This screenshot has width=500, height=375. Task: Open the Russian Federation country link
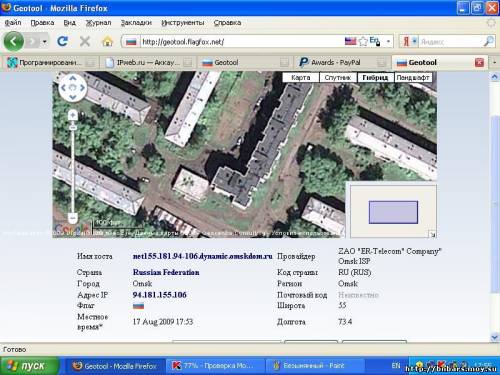point(166,272)
